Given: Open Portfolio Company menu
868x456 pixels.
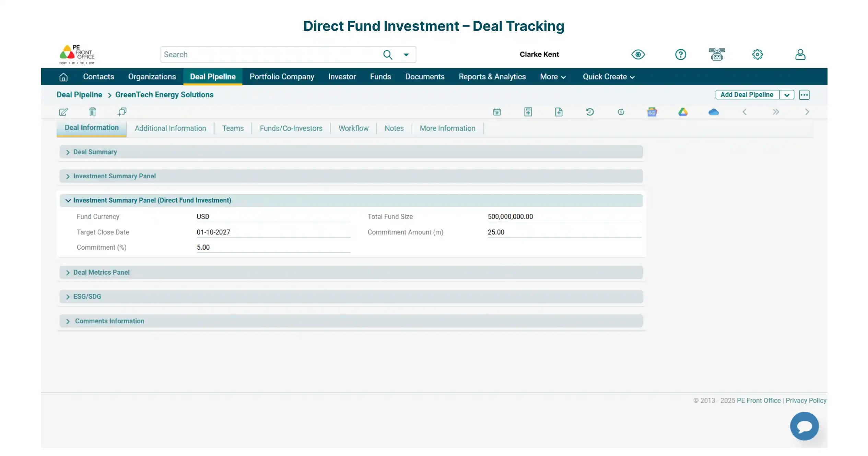Looking at the screenshot, I should tap(282, 77).
